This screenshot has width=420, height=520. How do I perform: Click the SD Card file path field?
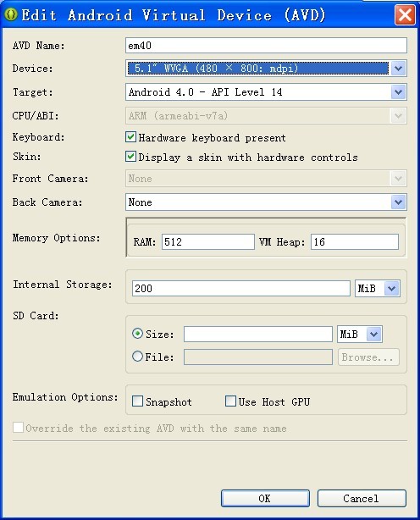click(258, 357)
